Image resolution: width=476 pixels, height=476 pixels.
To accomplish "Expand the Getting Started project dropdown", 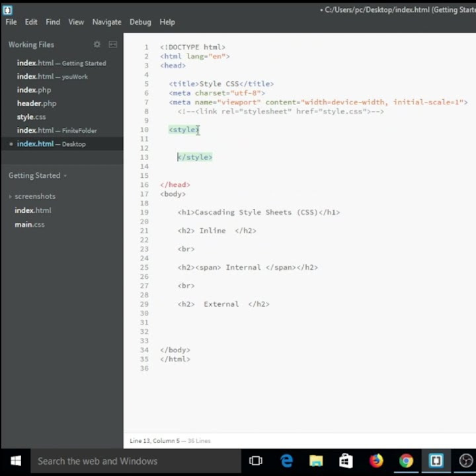I will [38, 175].
